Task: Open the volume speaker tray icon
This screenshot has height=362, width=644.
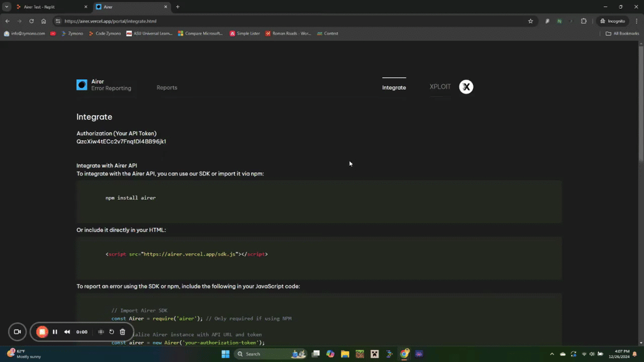Action: 592,354
